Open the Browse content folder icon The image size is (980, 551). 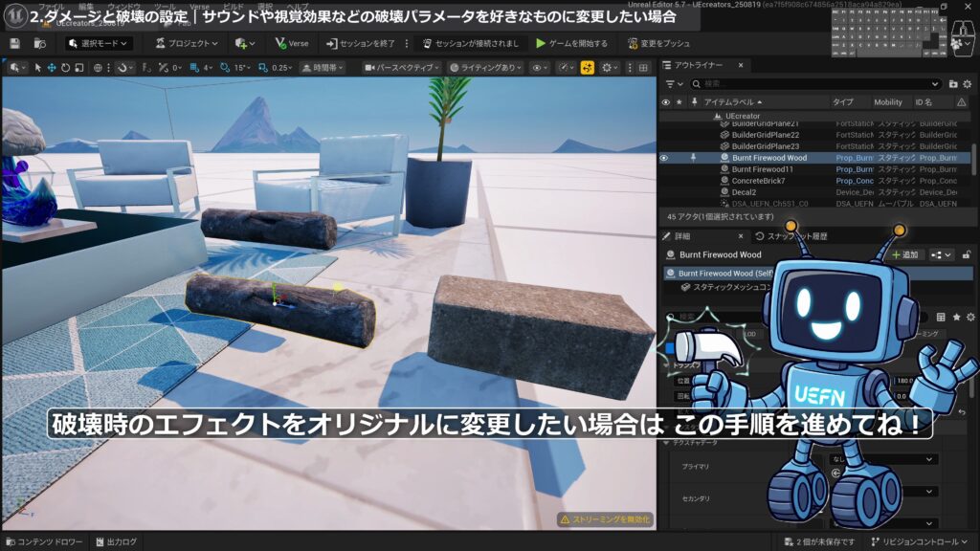coord(39,43)
